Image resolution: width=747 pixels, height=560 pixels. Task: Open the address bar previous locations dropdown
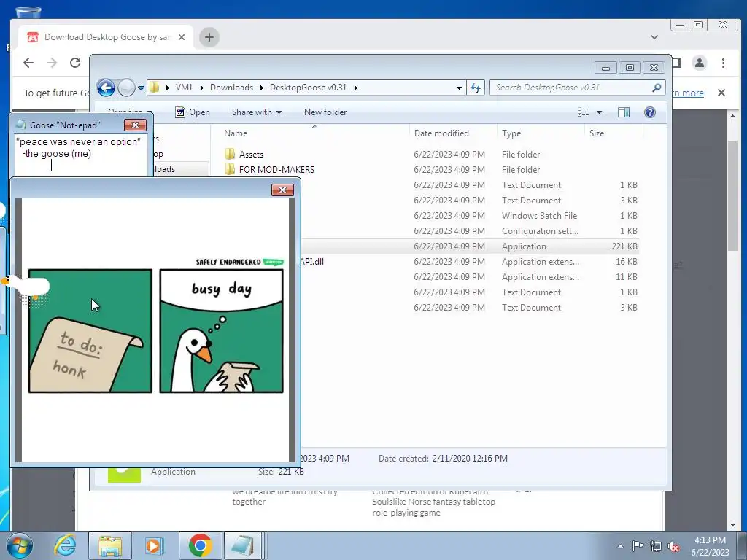459,87
